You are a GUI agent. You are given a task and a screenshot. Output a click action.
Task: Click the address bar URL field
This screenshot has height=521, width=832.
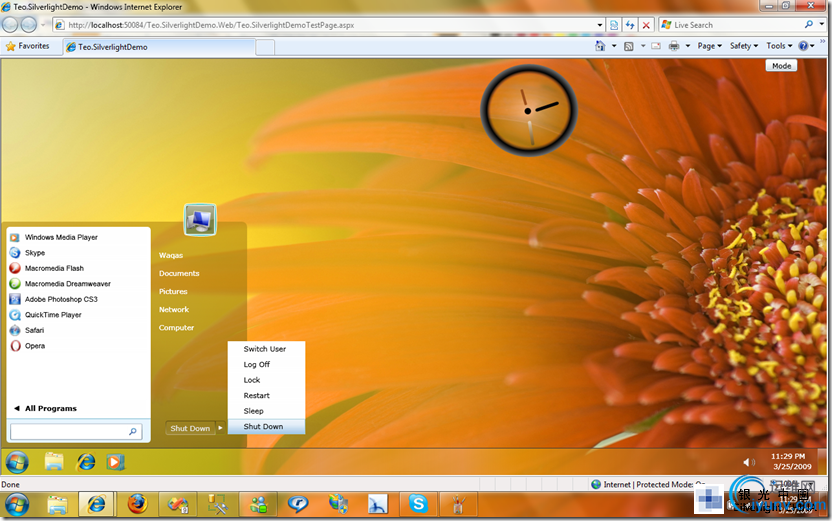324,25
